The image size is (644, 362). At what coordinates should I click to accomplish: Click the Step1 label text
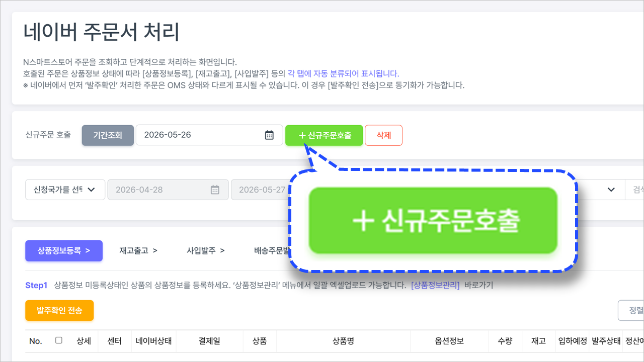pyautogui.click(x=36, y=286)
